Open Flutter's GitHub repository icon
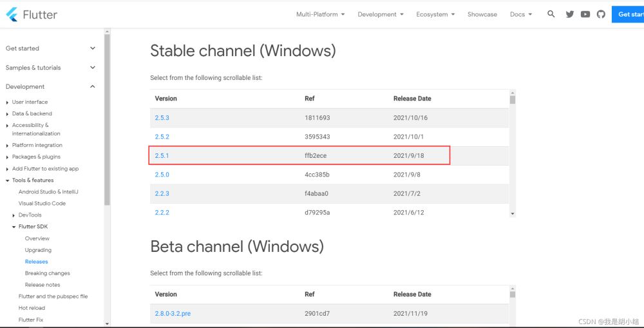Image resolution: width=644 pixels, height=328 pixels. (x=601, y=14)
